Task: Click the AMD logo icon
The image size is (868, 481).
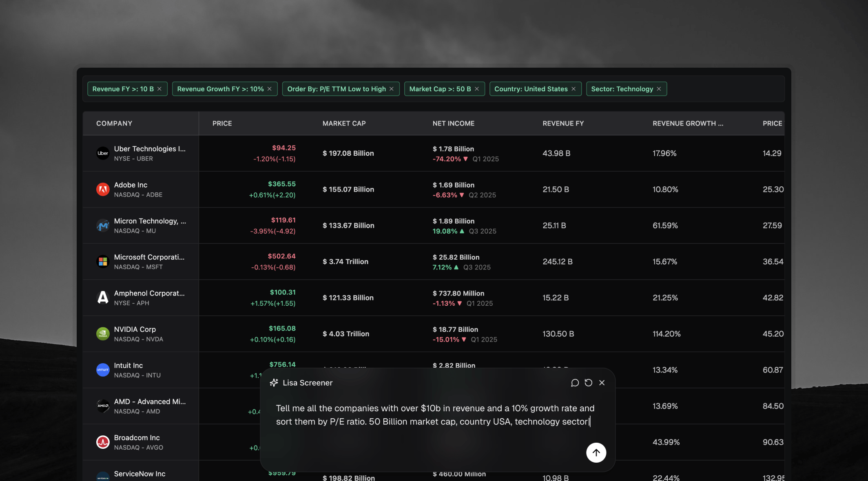Action: (x=103, y=406)
